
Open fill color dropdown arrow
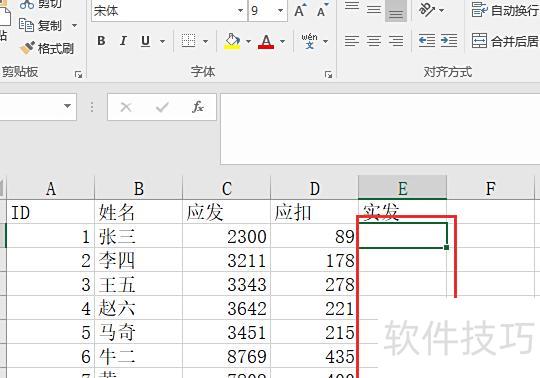coord(249,41)
